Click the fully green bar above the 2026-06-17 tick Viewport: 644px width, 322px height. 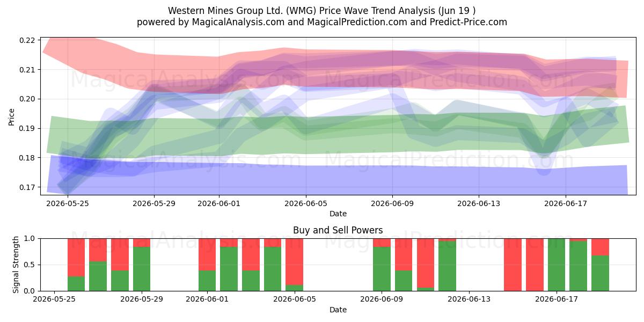tap(557, 265)
